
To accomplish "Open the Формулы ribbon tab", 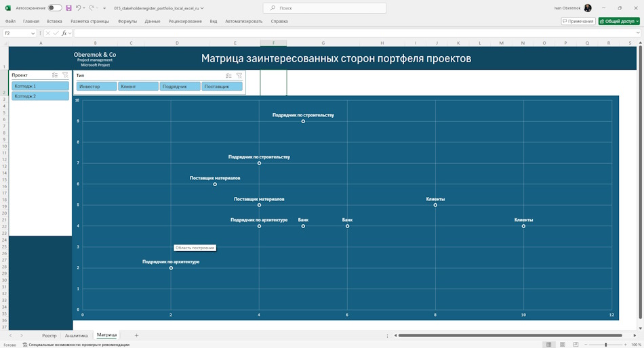I will tap(127, 22).
